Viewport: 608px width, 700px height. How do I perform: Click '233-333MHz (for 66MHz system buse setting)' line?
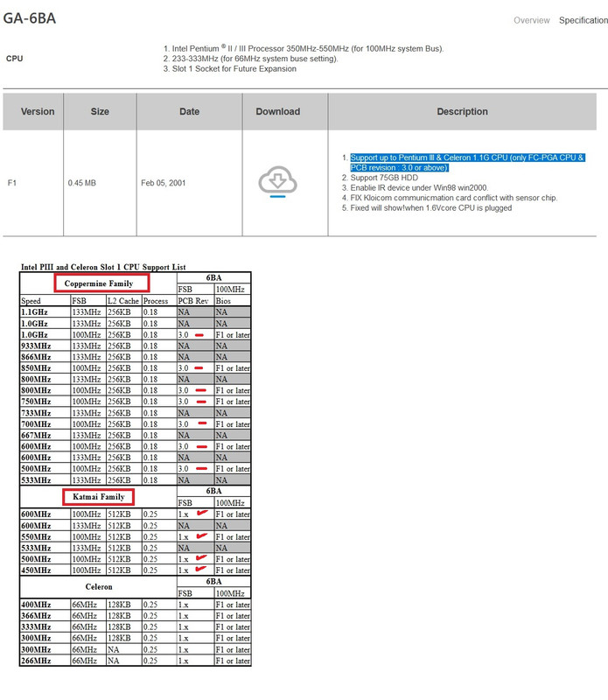tap(255, 59)
